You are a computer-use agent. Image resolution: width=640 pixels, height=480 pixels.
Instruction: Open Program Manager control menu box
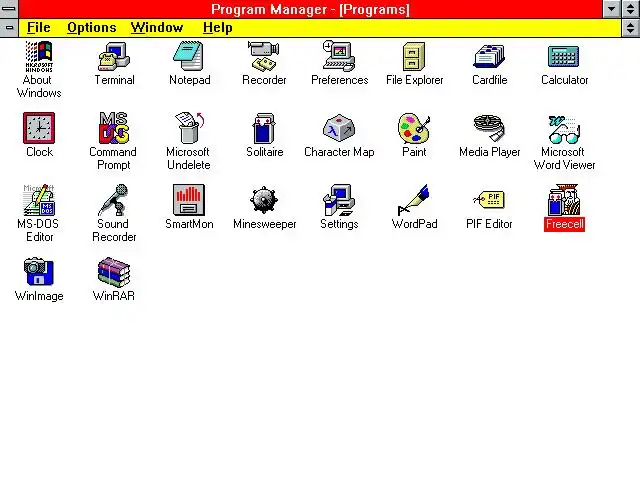point(9,9)
